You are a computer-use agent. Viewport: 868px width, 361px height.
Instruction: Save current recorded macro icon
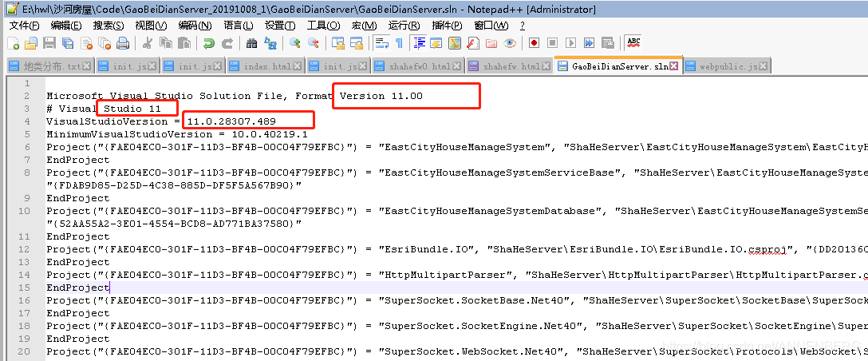tap(608, 43)
